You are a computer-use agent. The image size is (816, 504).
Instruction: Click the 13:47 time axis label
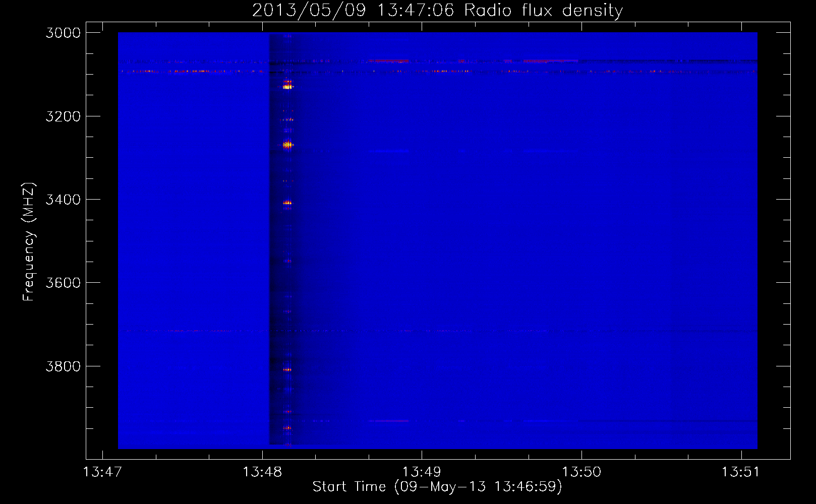pyautogui.click(x=102, y=472)
